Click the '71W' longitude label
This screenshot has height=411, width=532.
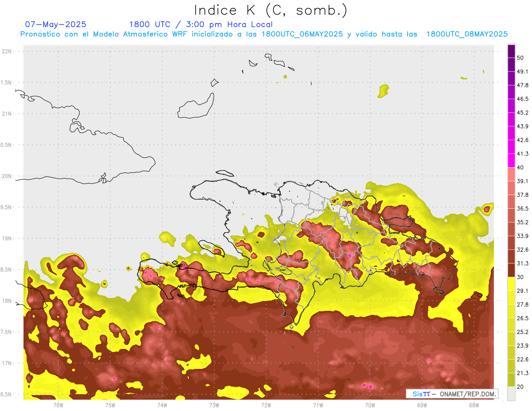318,405
